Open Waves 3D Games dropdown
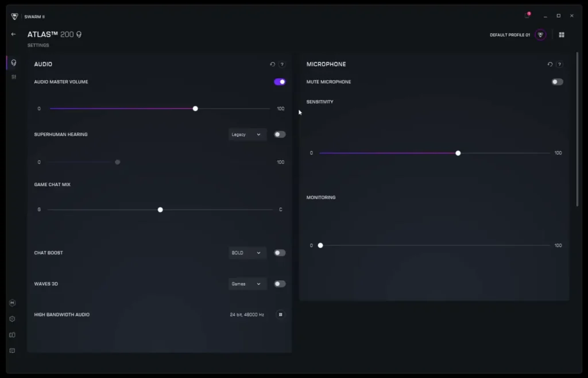588x378 pixels. [247, 284]
